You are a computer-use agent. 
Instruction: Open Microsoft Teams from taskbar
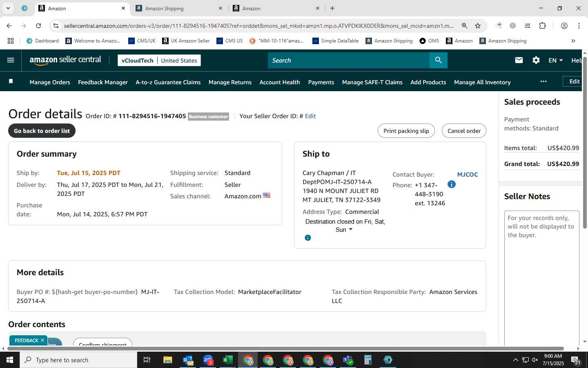point(348,360)
